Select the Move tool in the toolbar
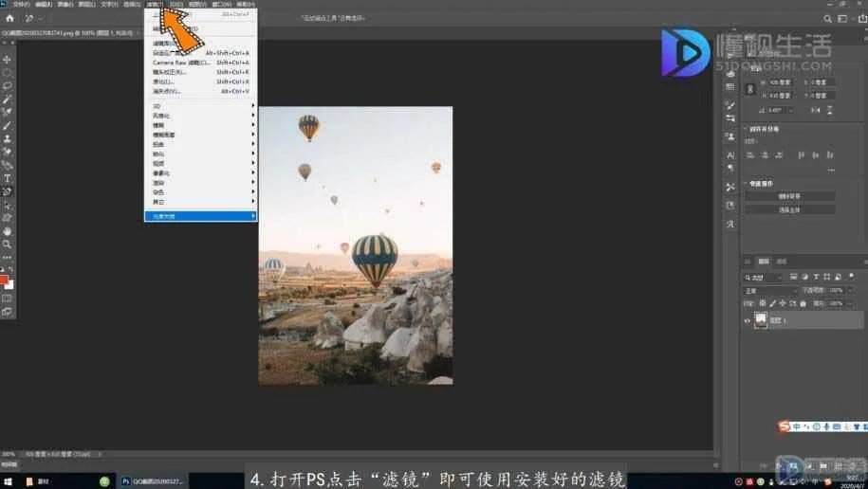This screenshot has height=489, width=868. coord(8,59)
